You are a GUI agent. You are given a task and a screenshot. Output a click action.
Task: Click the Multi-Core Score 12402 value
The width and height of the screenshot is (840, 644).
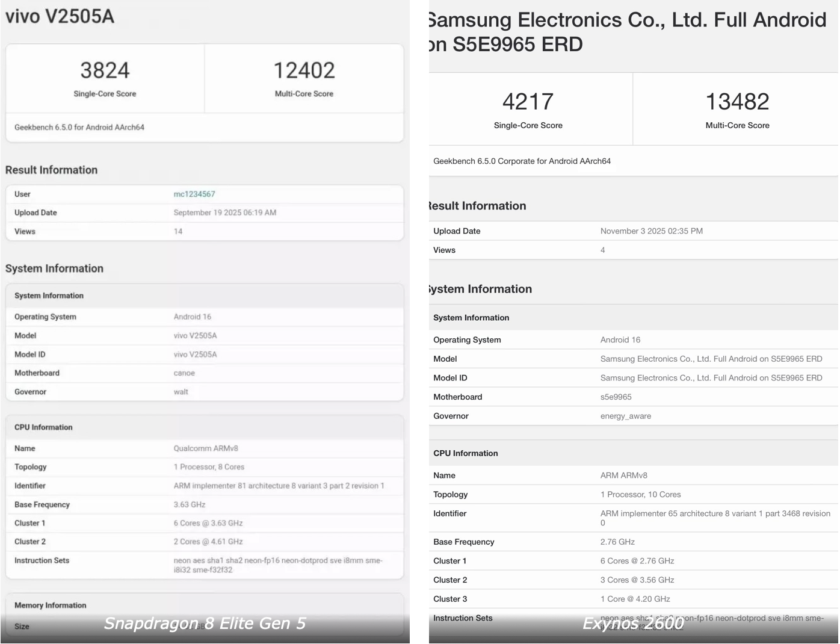304,70
